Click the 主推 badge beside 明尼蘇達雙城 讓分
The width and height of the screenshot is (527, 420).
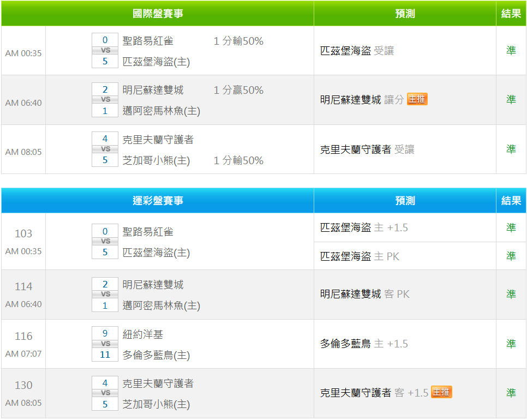(x=417, y=99)
